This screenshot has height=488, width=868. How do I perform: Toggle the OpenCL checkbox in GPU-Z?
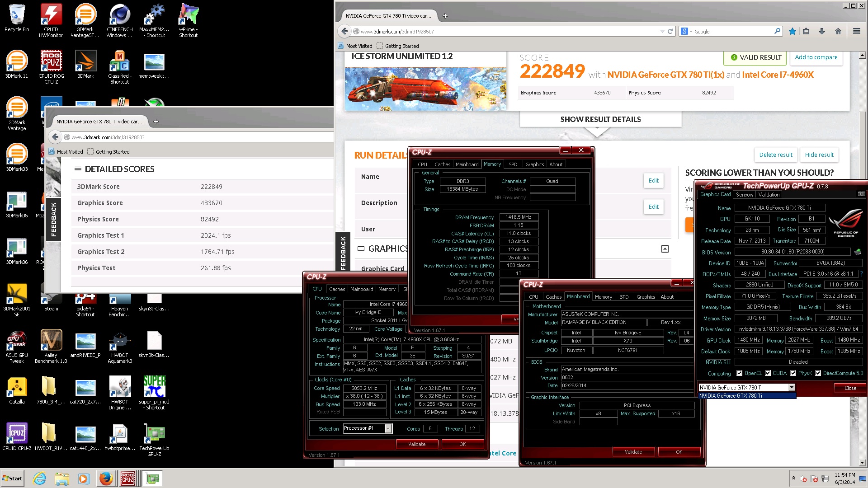tap(740, 373)
